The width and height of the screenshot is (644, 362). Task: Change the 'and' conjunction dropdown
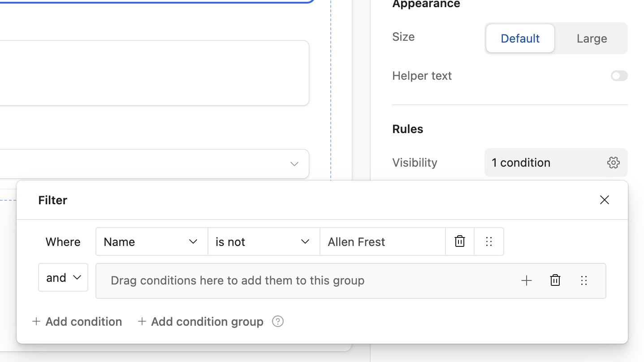[63, 278]
